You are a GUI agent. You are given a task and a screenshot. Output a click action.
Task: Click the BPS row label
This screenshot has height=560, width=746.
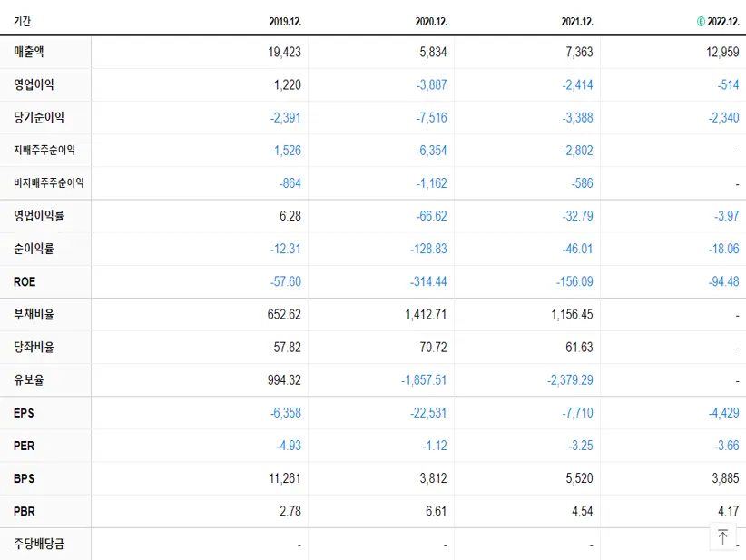[x=24, y=478]
